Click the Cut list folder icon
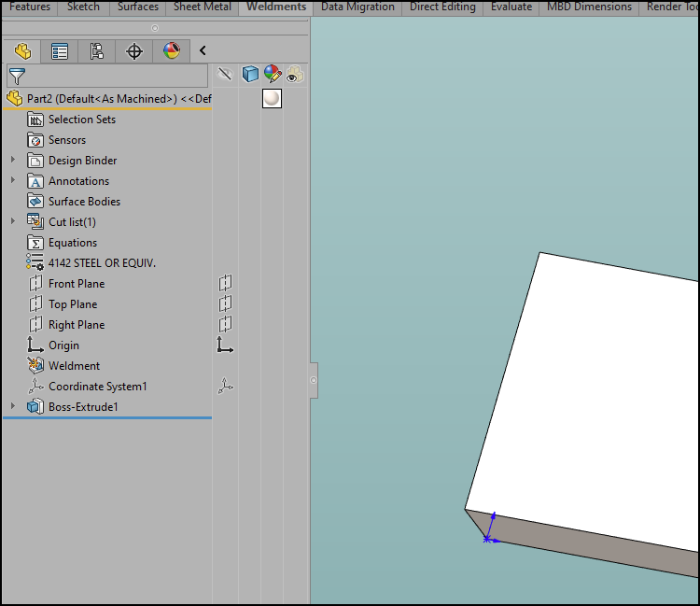The height and width of the screenshot is (606, 700). point(35,222)
